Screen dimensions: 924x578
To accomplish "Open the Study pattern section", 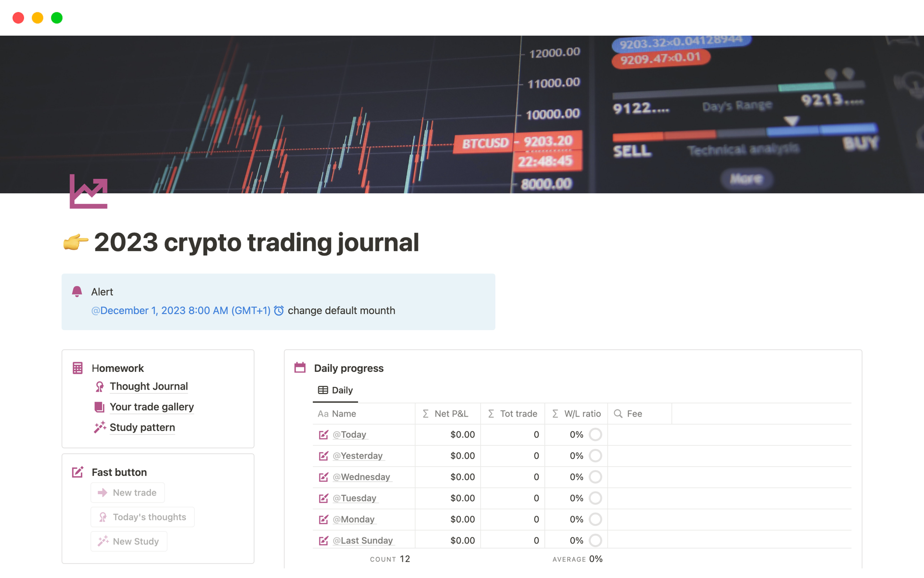I will pos(141,426).
